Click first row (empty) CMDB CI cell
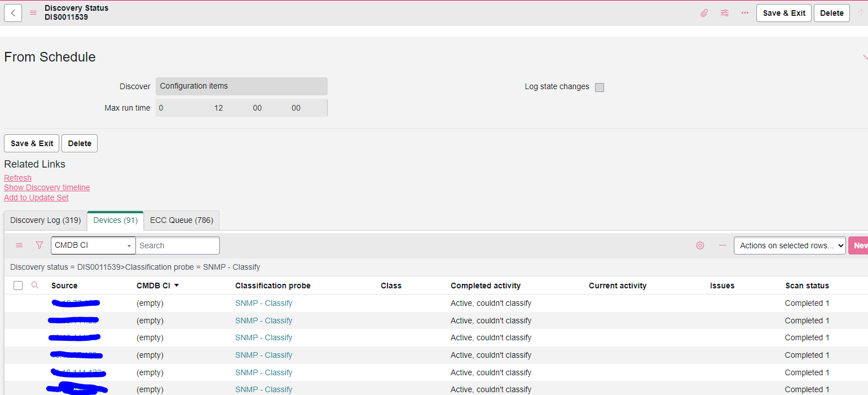 (150, 303)
